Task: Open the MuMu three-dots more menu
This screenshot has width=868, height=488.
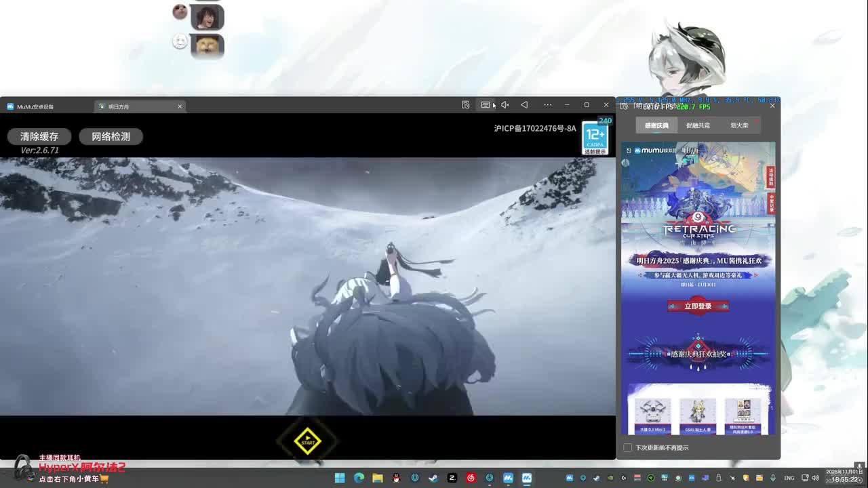Action: pyautogui.click(x=547, y=104)
